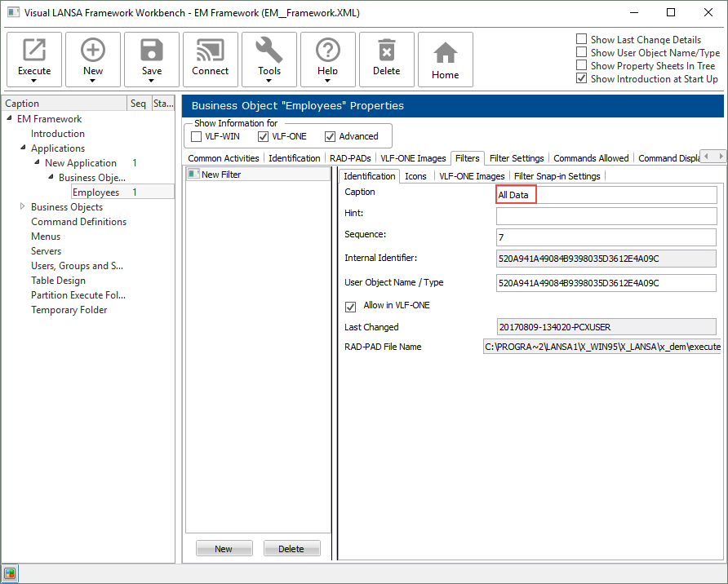
Task: Click the Execute toolbar icon
Action: (34, 50)
